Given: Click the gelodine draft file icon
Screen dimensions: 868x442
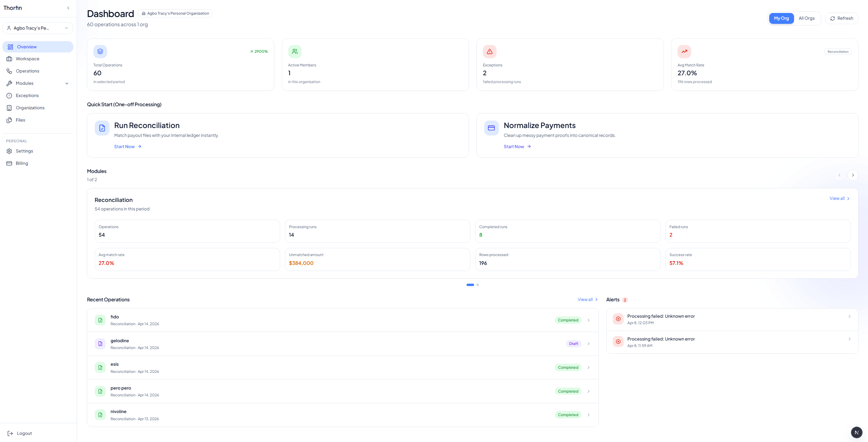Looking at the screenshot, I should click(x=100, y=344).
